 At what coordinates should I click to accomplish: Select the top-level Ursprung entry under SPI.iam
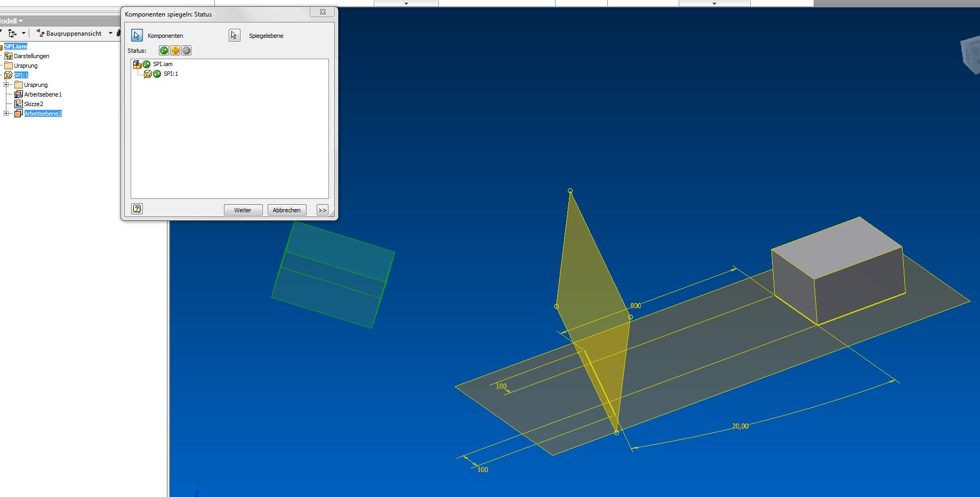pos(26,66)
